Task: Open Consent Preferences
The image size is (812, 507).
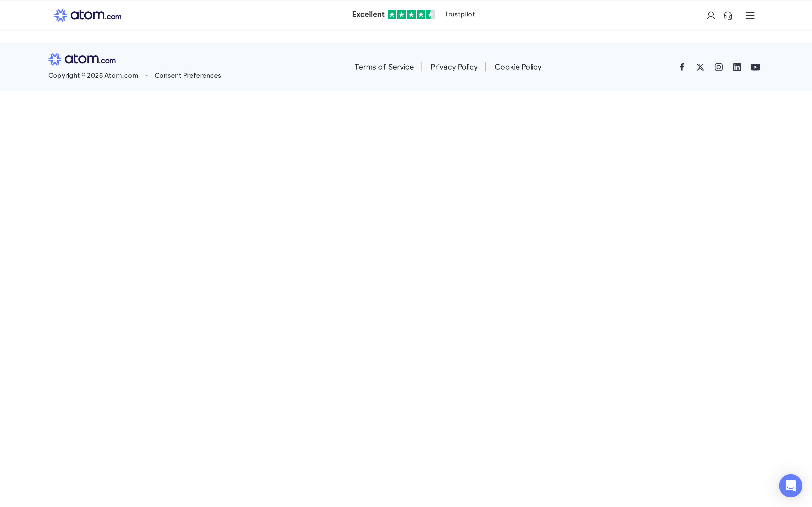Action: pyautogui.click(x=188, y=75)
